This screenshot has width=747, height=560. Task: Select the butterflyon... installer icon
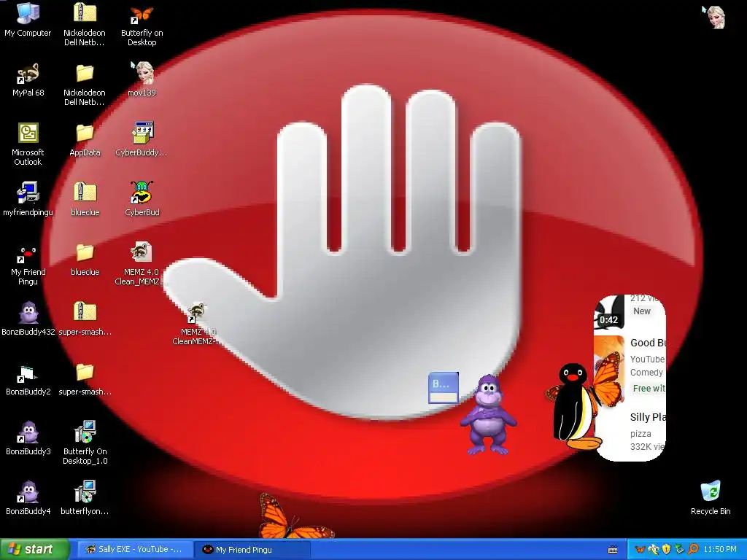85,497
